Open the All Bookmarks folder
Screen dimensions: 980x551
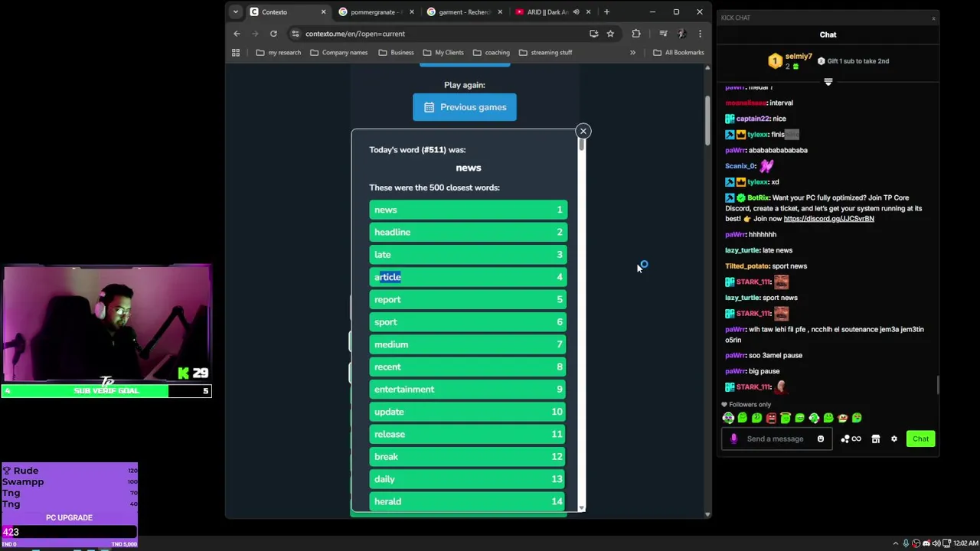[x=678, y=53]
